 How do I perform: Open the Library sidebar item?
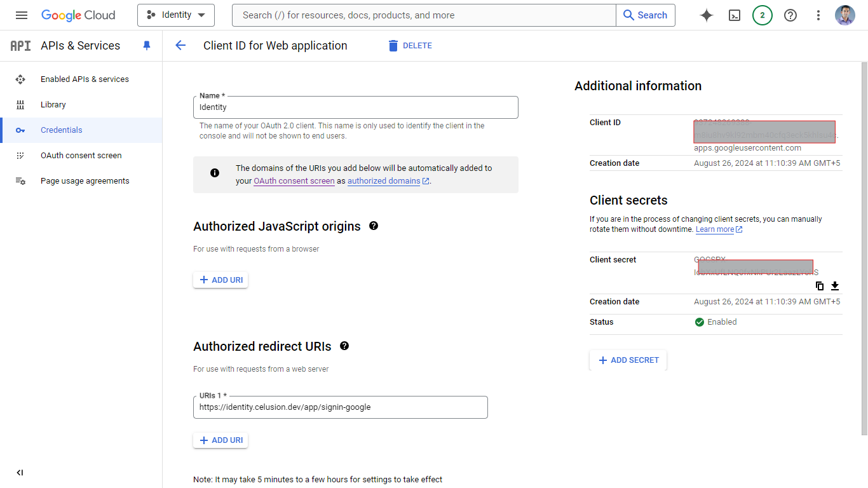click(x=53, y=105)
